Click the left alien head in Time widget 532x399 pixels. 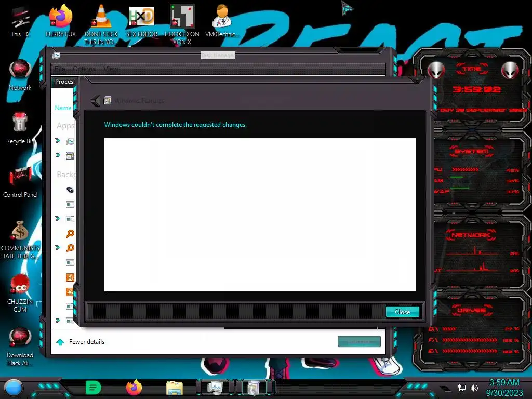(x=436, y=70)
